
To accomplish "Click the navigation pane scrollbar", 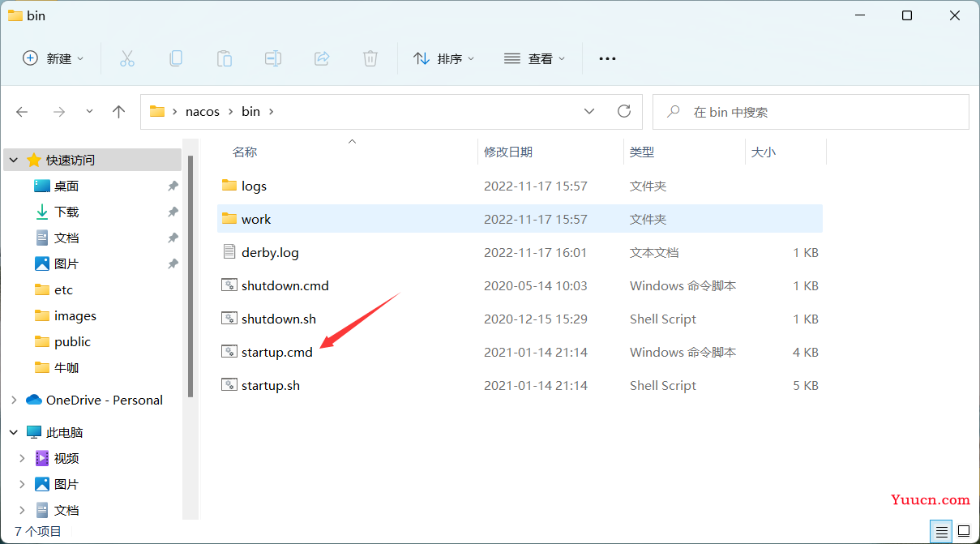I will [190, 276].
